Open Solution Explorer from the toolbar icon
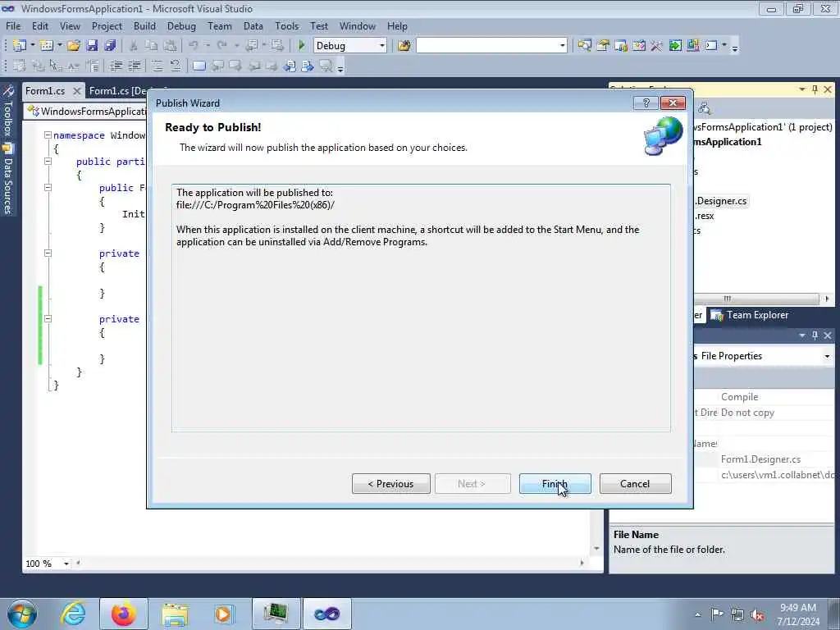 click(584, 46)
